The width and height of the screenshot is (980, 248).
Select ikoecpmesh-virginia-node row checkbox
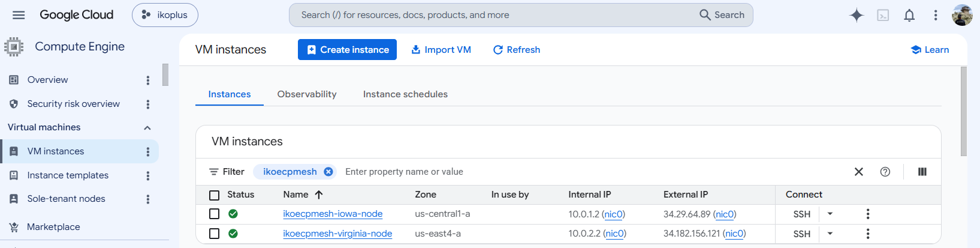click(x=214, y=234)
